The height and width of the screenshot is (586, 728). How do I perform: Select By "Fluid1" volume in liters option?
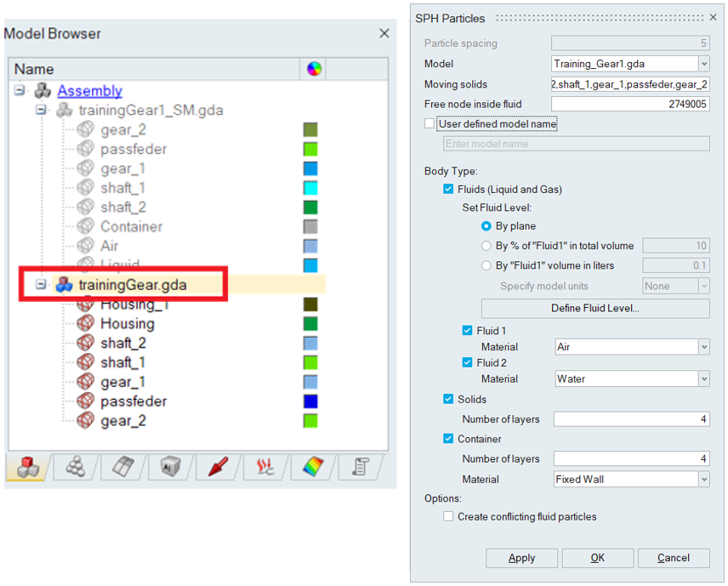pyautogui.click(x=486, y=265)
